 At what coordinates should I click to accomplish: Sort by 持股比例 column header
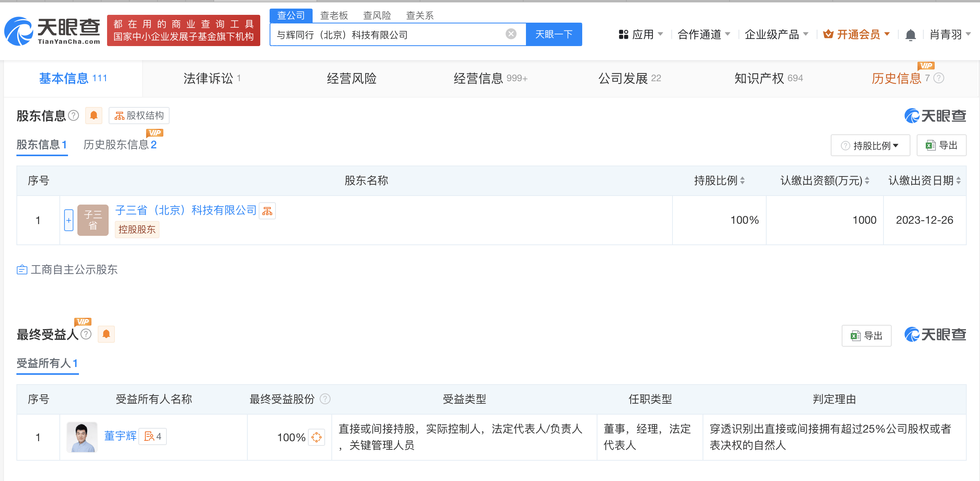(x=719, y=180)
